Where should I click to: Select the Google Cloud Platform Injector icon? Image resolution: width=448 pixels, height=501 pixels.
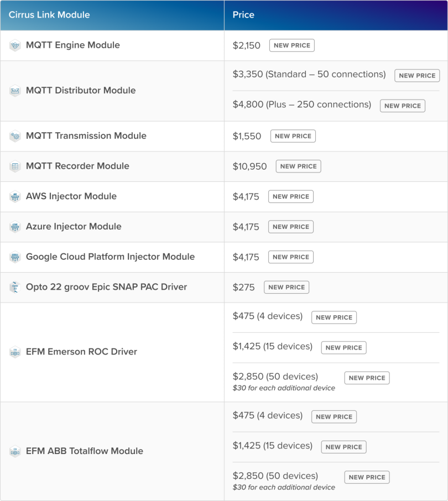(15, 257)
